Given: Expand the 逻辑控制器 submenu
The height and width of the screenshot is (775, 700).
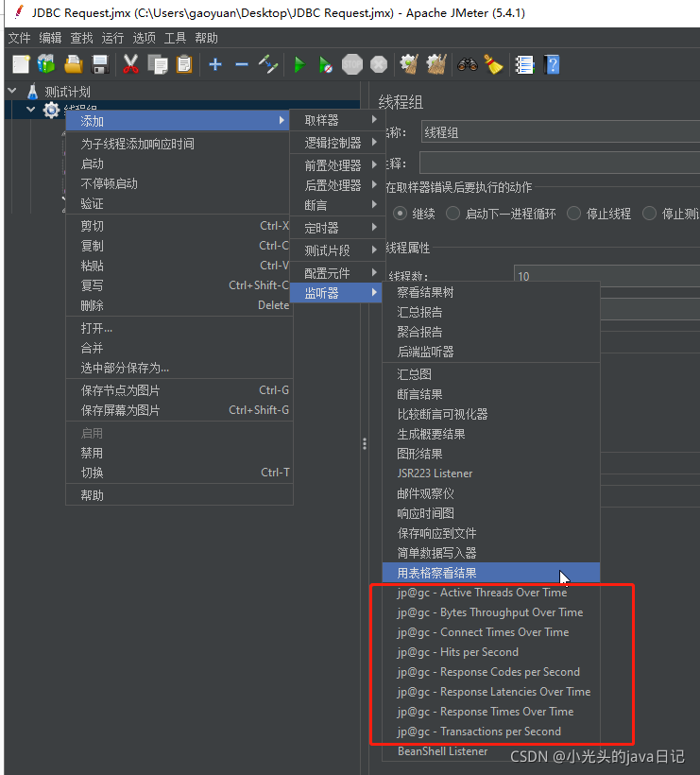Looking at the screenshot, I should 335,143.
